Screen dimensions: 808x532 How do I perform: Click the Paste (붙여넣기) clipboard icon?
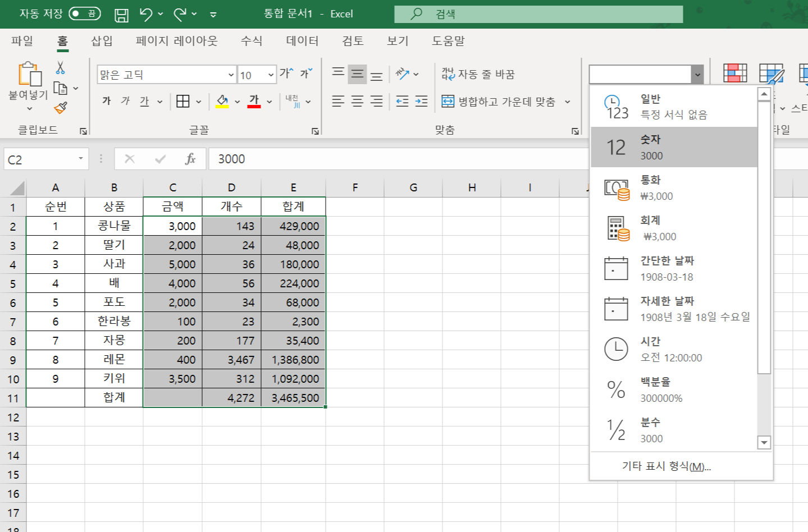coord(29,74)
